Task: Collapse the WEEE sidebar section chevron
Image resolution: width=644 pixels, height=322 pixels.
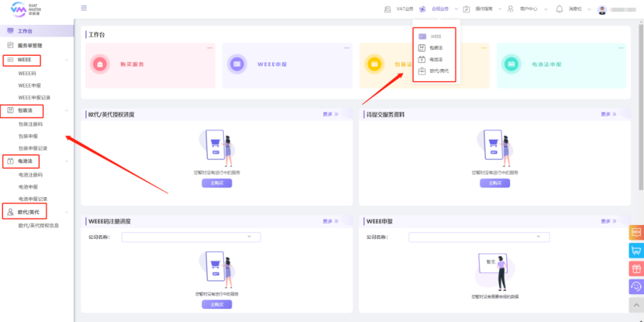Action: tap(67, 60)
